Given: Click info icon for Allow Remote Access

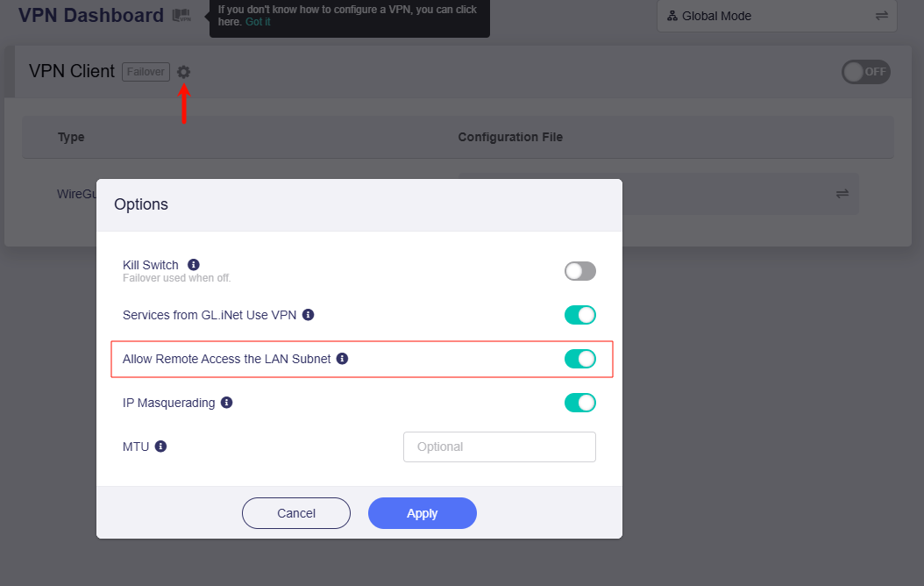Looking at the screenshot, I should coord(343,359).
